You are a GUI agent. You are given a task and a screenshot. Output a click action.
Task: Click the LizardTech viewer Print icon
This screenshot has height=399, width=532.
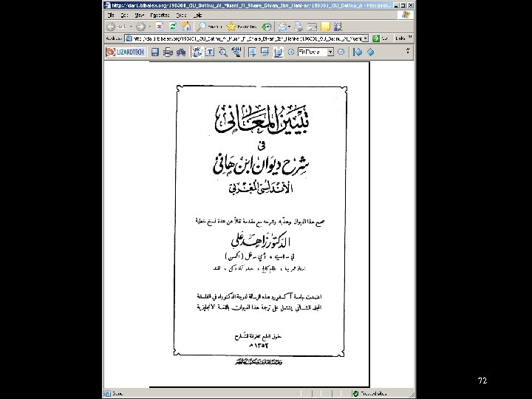(x=168, y=52)
